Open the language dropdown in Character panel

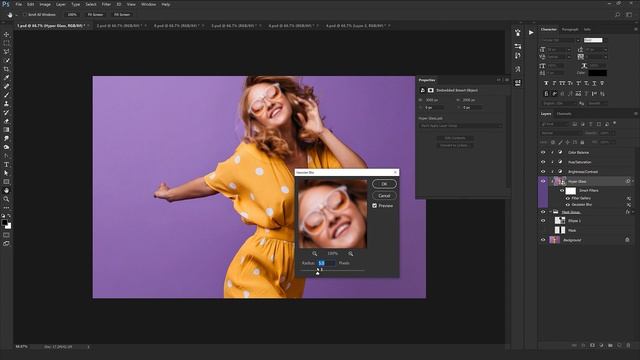click(x=559, y=104)
